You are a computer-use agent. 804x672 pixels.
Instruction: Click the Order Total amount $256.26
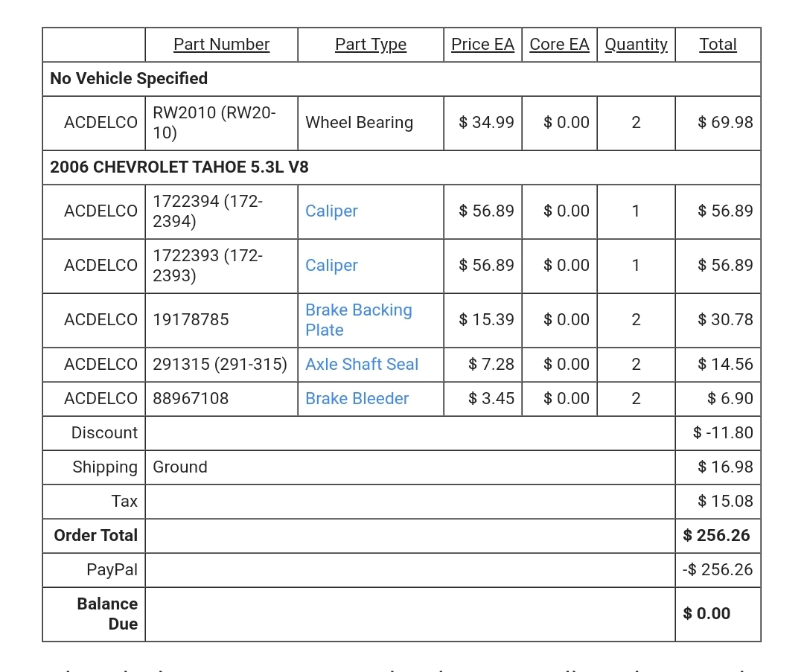716,536
